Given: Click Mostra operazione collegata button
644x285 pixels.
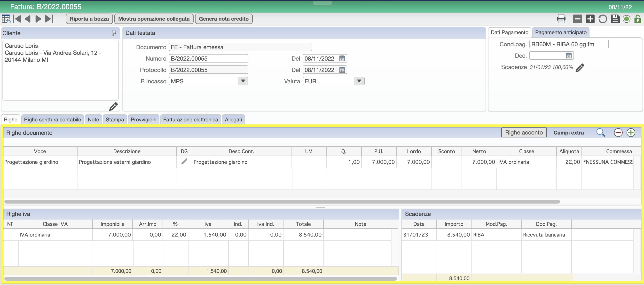Looking at the screenshot, I should pyautogui.click(x=154, y=19).
